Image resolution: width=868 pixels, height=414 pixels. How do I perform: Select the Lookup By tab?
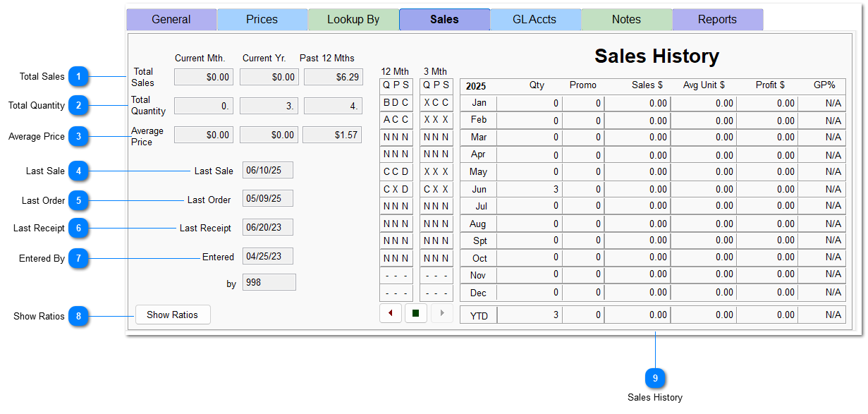[x=353, y=19]
